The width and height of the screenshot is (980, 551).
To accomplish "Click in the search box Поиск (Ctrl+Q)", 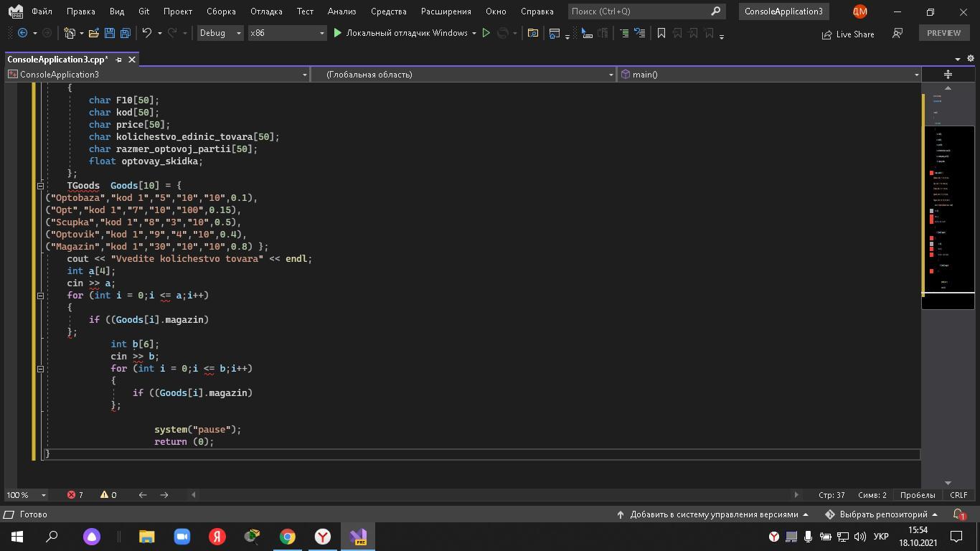I will pyautogui.click(x=639, y=11).
